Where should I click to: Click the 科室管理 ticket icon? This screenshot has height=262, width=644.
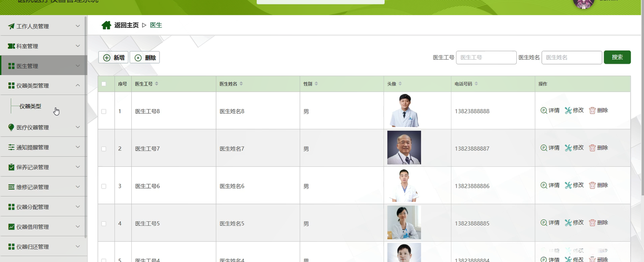point(11,46)
